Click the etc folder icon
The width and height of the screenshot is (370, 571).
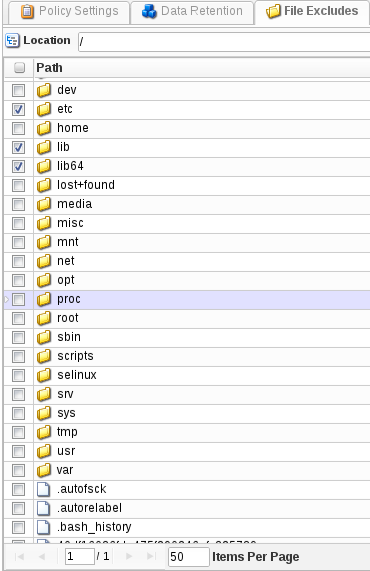tap(44, 109)
